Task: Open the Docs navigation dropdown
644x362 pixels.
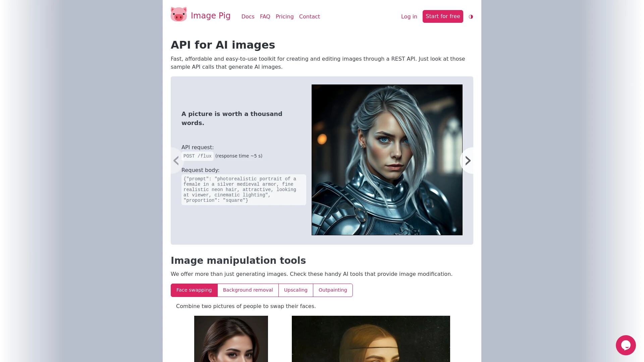Action: pyautogui.click(x=248, y=16)
